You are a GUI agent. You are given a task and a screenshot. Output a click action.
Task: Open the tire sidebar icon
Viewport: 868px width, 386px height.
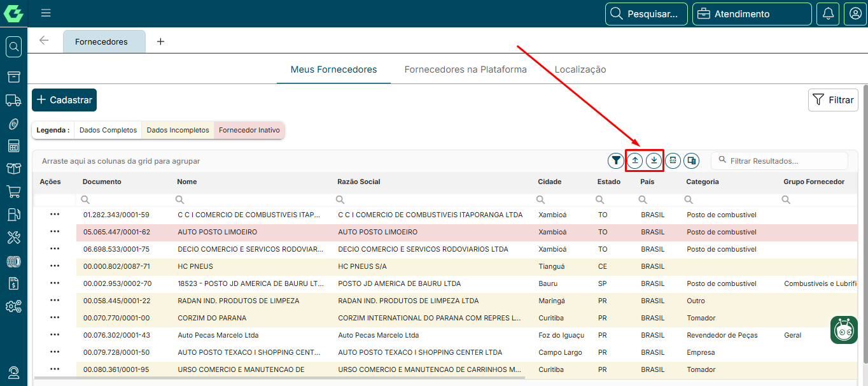[x=13, y=261]
